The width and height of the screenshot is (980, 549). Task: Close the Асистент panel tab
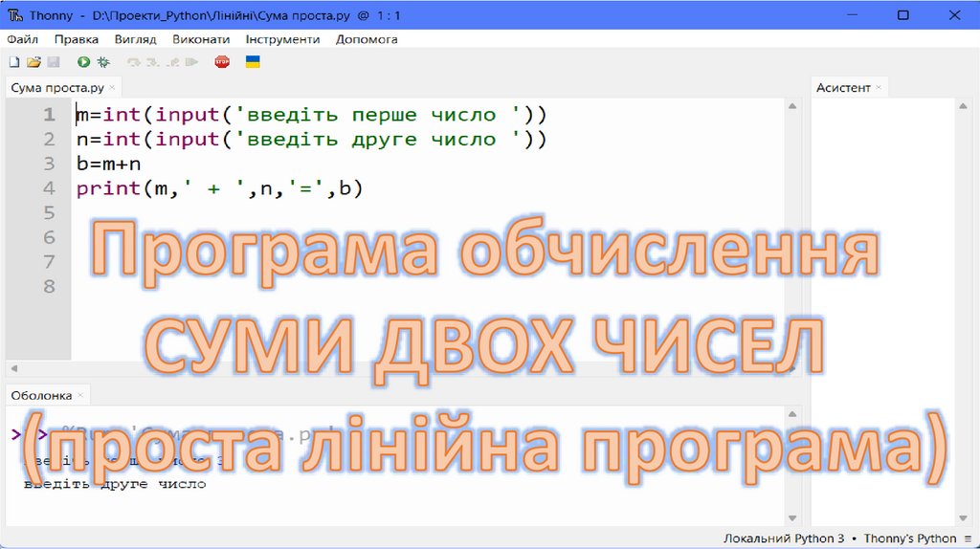(879, 87)
